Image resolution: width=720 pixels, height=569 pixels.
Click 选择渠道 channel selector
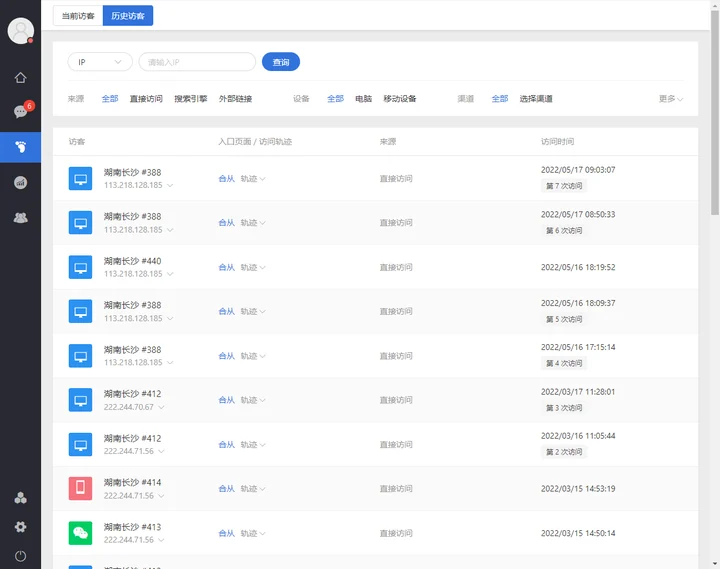click(x=536, y=99)
